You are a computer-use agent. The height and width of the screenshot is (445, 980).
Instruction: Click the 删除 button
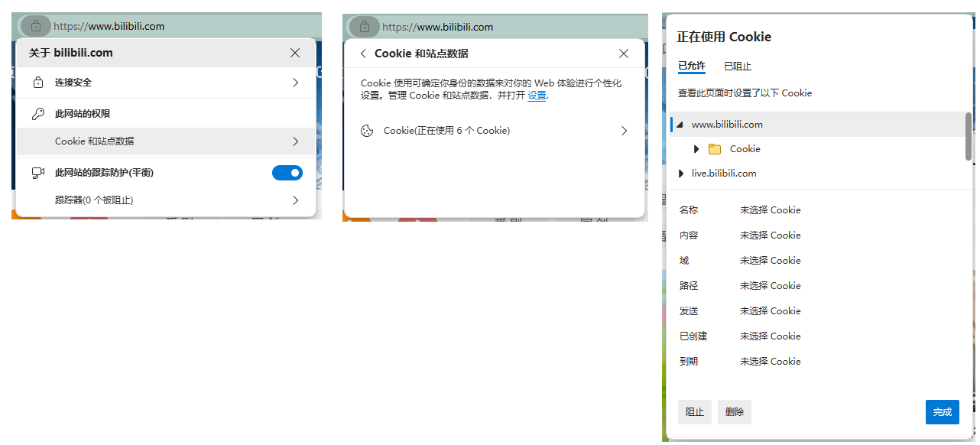click(x=735, y=412)
